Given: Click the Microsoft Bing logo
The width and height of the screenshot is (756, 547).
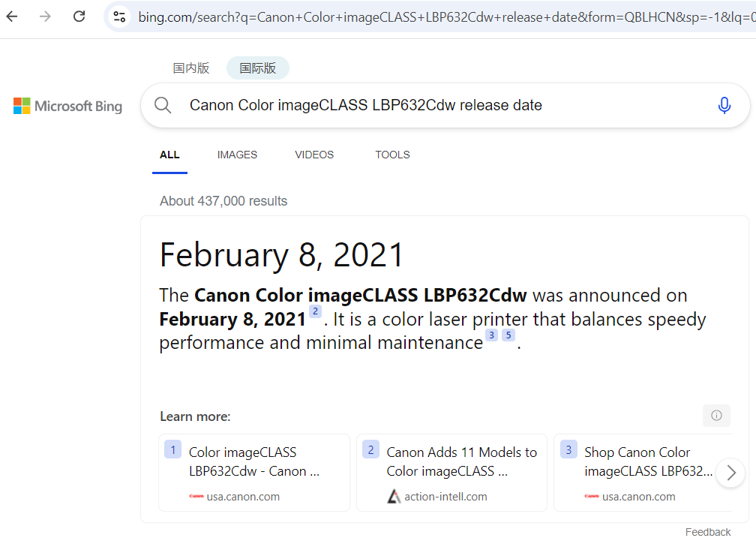Looking at the screenshot, I should [67, 106].
